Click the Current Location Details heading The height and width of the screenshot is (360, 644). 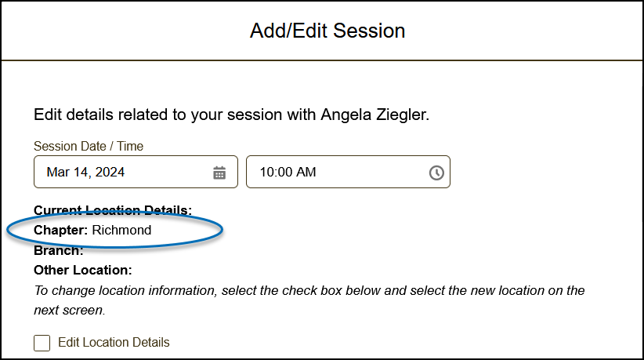[x=113, y=210]
